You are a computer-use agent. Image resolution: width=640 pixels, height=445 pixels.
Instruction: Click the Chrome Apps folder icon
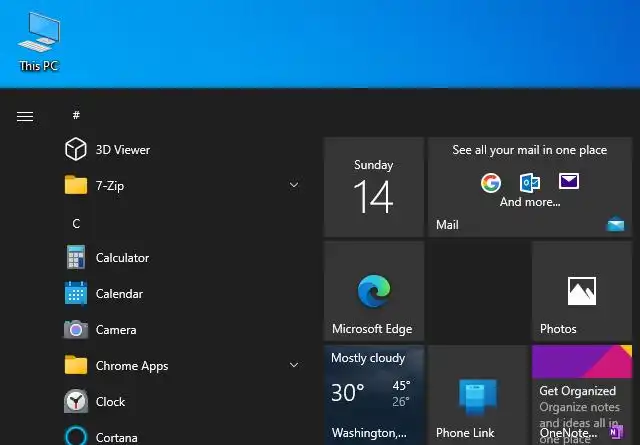point(76,365)
